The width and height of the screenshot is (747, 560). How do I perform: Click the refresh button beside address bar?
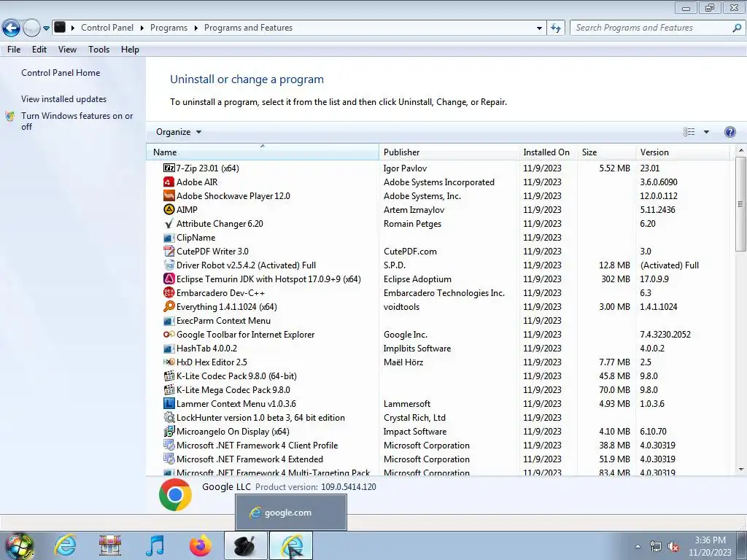[555, 28]
